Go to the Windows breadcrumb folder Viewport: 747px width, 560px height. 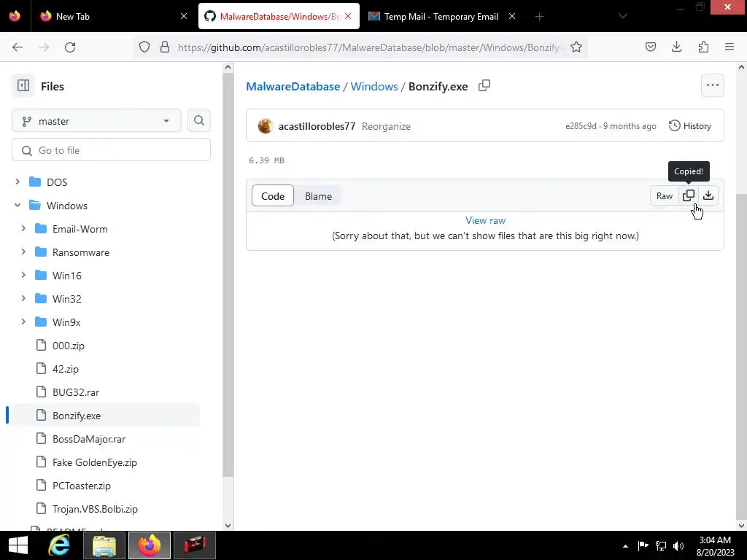pos(374,86)
